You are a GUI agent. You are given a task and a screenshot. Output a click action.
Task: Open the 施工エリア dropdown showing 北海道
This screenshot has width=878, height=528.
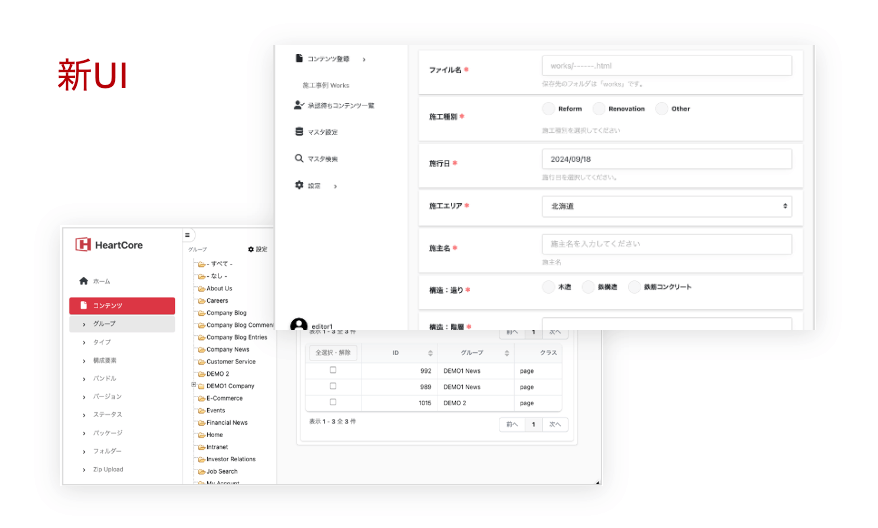tap(666, 206)
